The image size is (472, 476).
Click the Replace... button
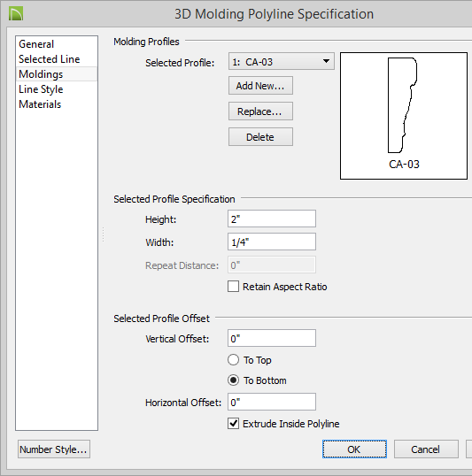[260, 111]
